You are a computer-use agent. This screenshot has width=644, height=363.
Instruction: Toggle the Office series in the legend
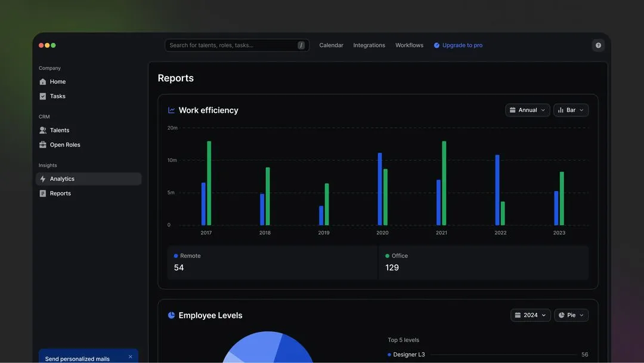coord(388,256)
